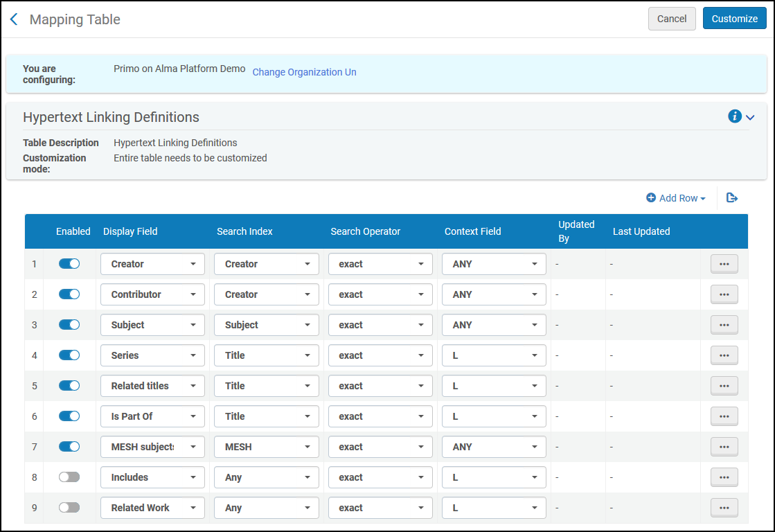
Task: Open Search Operator dropdown in row 6
Action: coord(380,416)
